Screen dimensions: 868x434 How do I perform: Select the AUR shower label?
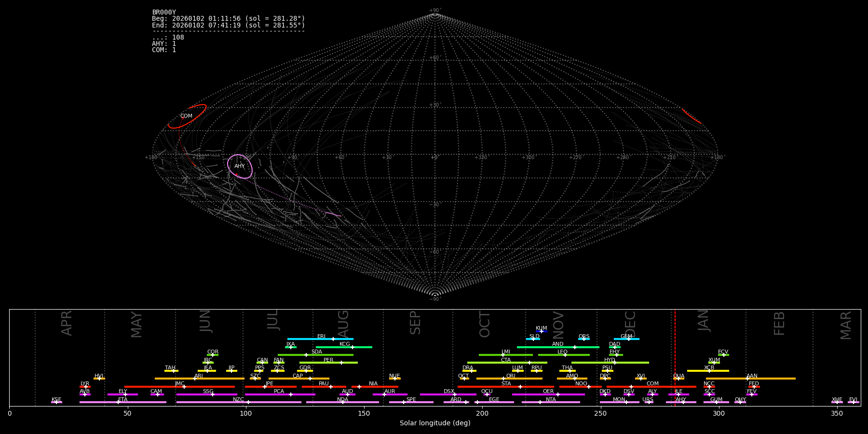390,392
